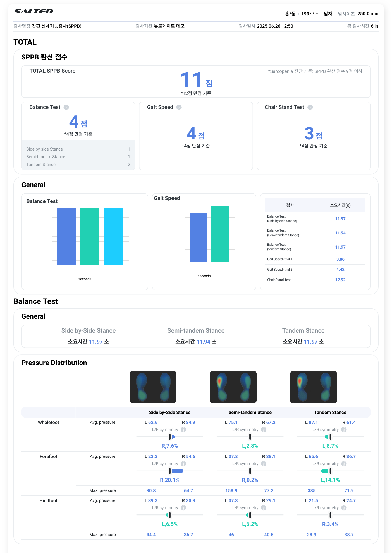Click Forefoot Side by-Side symmetry slider R,20.1%
The height and width of the screenshot is (553, 392).
pyautogui.click(x=170, y=471)
